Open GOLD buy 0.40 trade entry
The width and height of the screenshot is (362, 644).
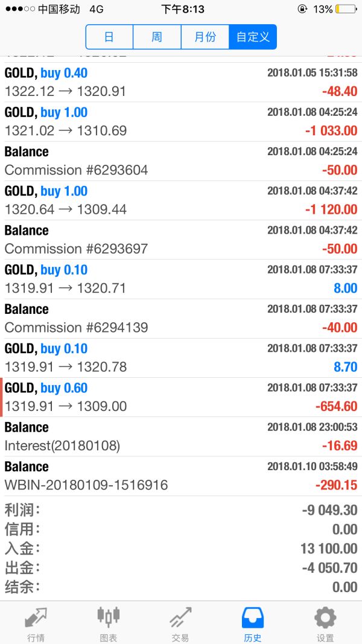coord(181,83)
